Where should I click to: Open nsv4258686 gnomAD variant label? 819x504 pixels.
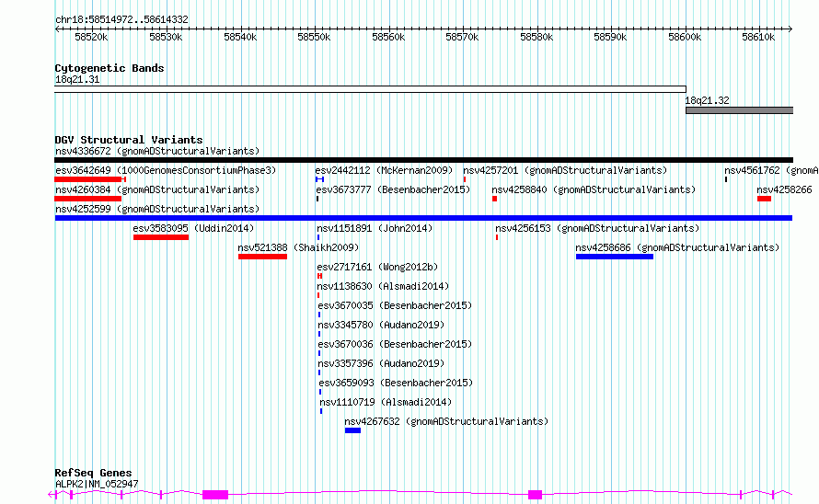click(x=677, y=248)
